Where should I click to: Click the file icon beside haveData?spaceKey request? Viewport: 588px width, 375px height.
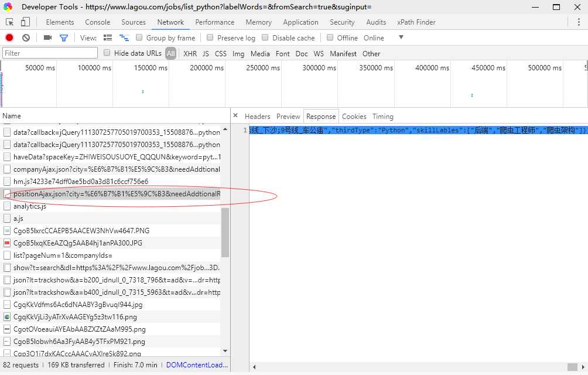7,157
